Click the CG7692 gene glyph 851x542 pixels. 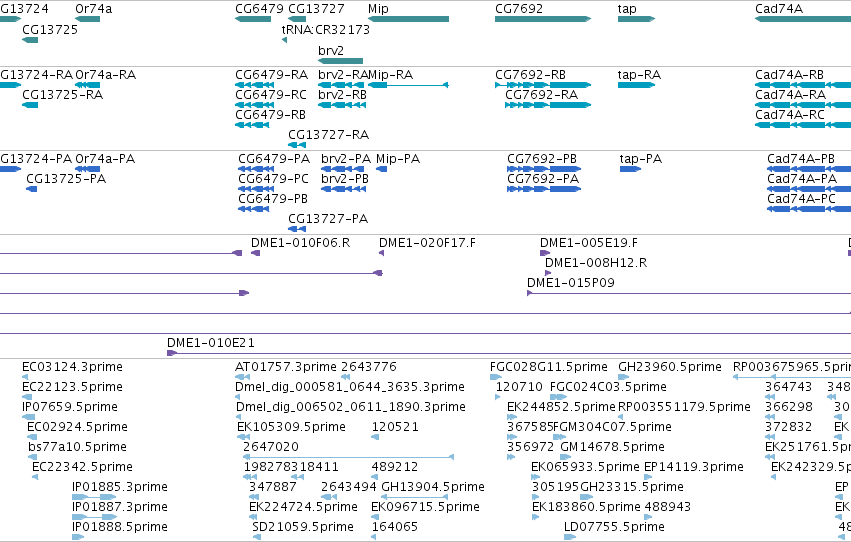pos(543,19)
